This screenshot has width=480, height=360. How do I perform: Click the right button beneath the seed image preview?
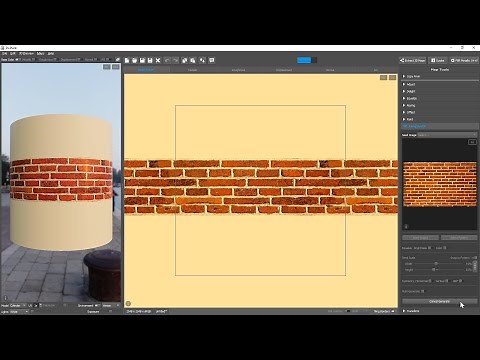click(x=459, y=238)
